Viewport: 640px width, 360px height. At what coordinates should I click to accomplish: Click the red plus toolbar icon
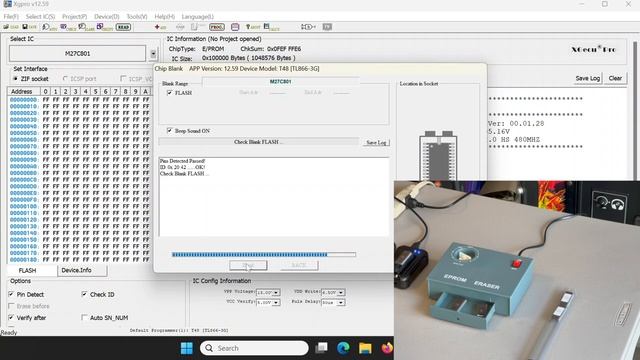(x=160, y=27)
